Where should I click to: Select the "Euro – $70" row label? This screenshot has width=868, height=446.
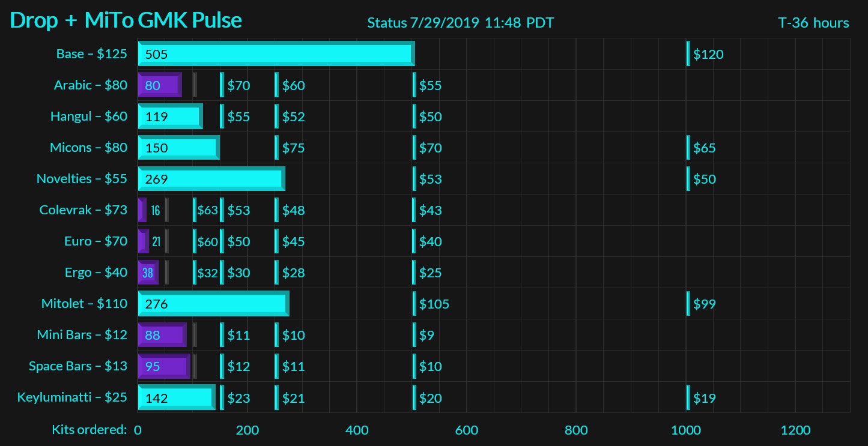point(96,241)
